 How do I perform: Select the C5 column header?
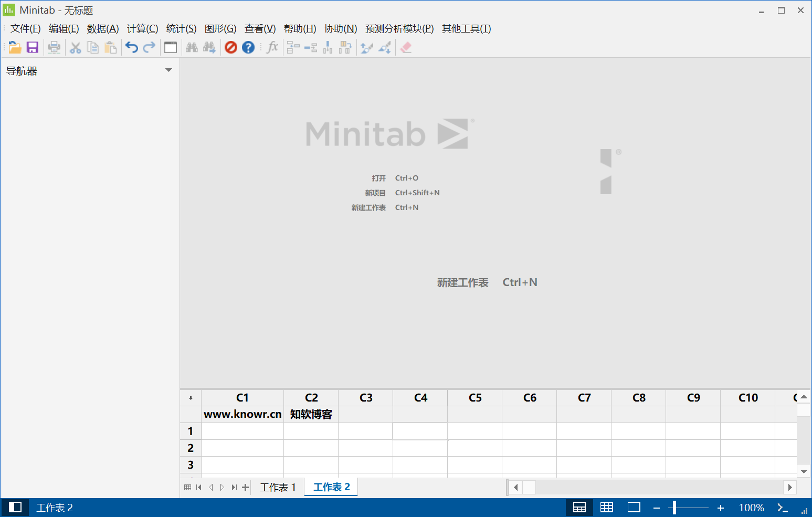coord(475,398)
